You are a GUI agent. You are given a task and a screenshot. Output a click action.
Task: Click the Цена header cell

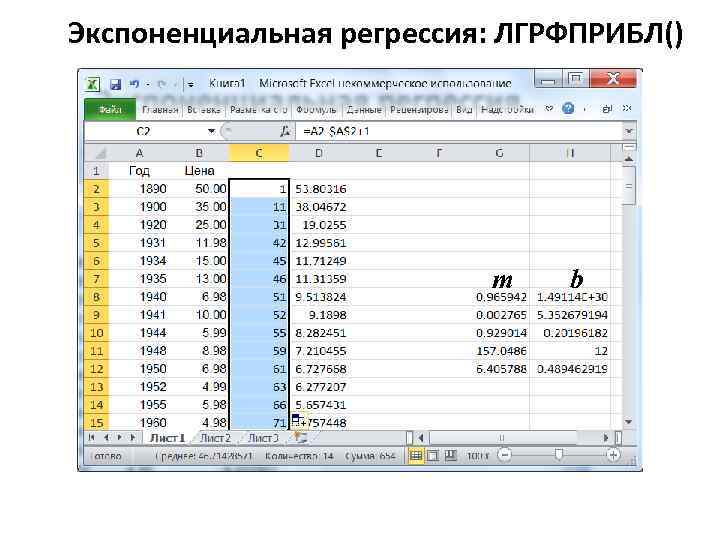click(x=199, y=171)
